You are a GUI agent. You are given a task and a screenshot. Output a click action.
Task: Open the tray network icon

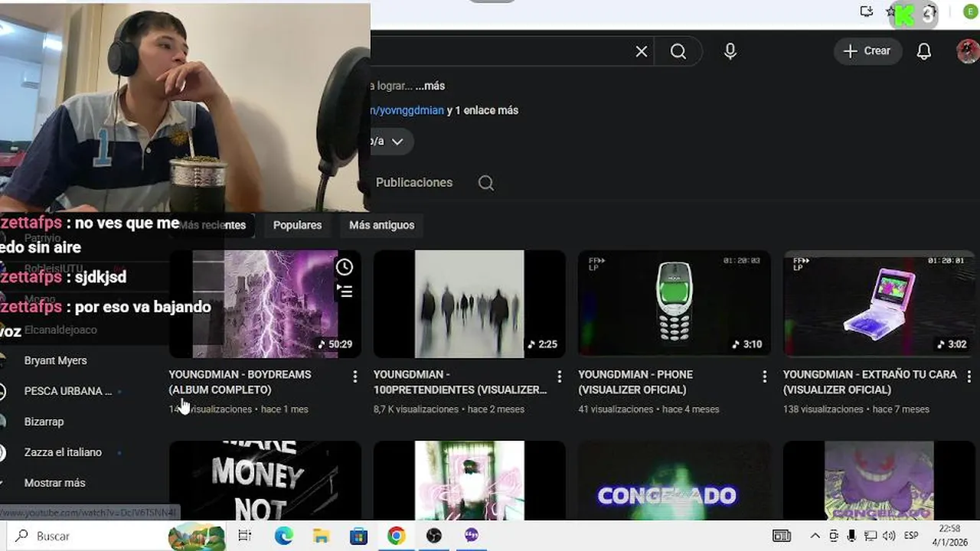point(871,536)
